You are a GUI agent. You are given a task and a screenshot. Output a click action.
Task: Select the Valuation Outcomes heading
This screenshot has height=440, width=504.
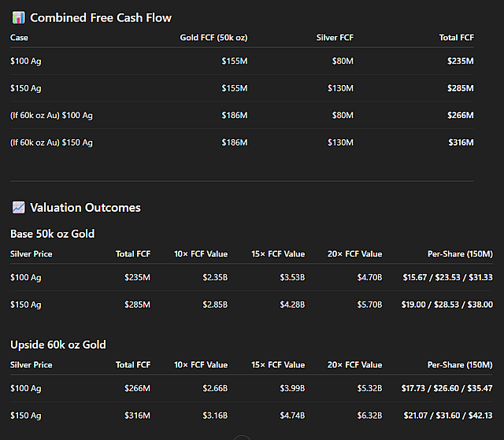[x=85, y=208]
